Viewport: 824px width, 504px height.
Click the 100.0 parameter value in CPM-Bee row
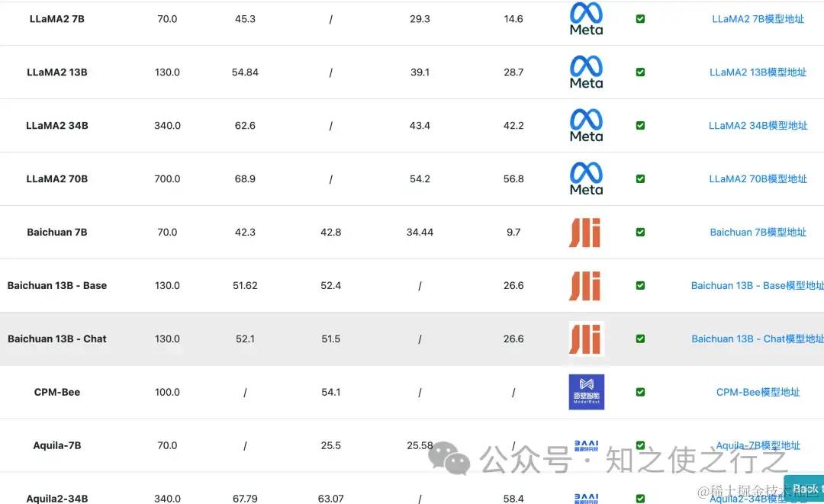(x=167, y=392)
